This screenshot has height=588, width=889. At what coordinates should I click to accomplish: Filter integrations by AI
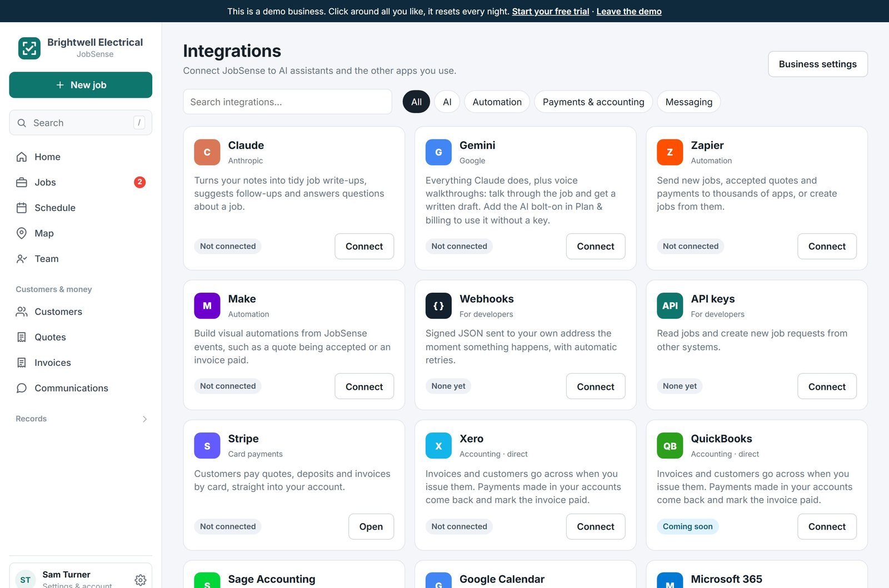click(447, 102)
